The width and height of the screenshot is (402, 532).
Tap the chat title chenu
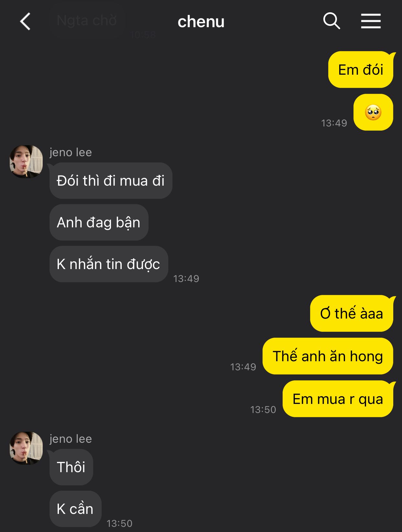pyautogui.click(x=201, y=22)
